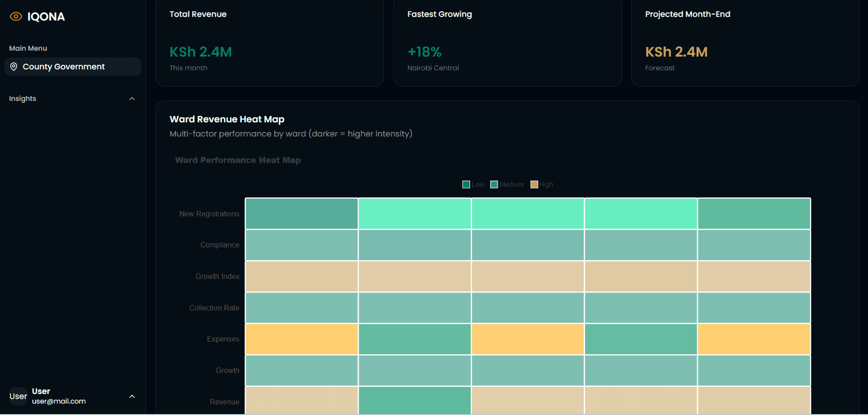Click the first cell in the Expenses row
This screenshot has height=415, width=868.
(302, 339)
